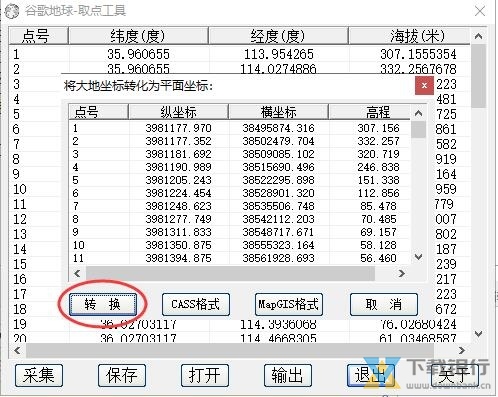The height and width of the screenshot is (397, 498).
Task: Click the inner vertical scrollbar thumb
Action: (419, 130)
